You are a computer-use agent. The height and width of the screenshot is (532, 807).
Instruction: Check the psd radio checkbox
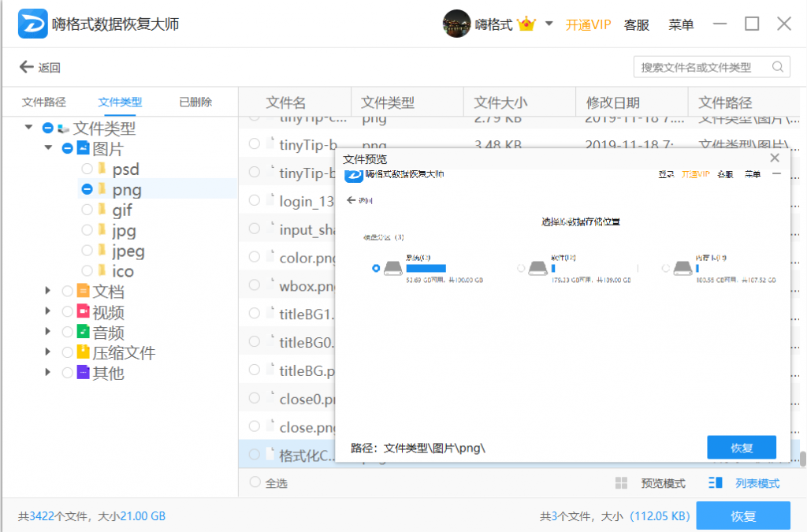pyautogui.click(x=87, y=169)
